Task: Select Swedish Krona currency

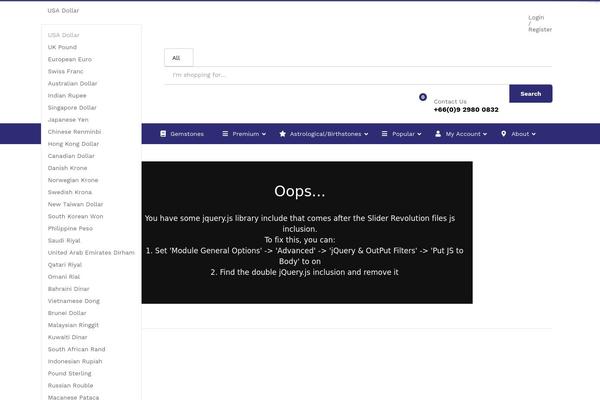Action: pos(70,192)
